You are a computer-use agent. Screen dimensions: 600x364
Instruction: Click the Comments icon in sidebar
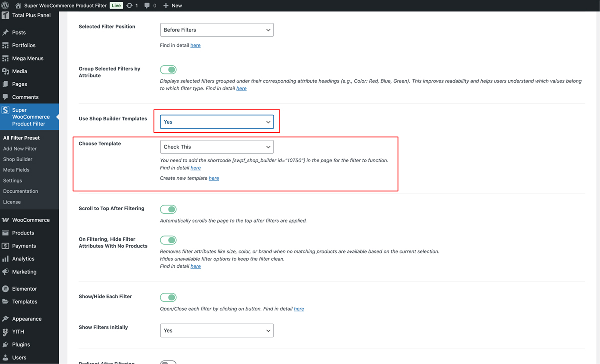5,97
